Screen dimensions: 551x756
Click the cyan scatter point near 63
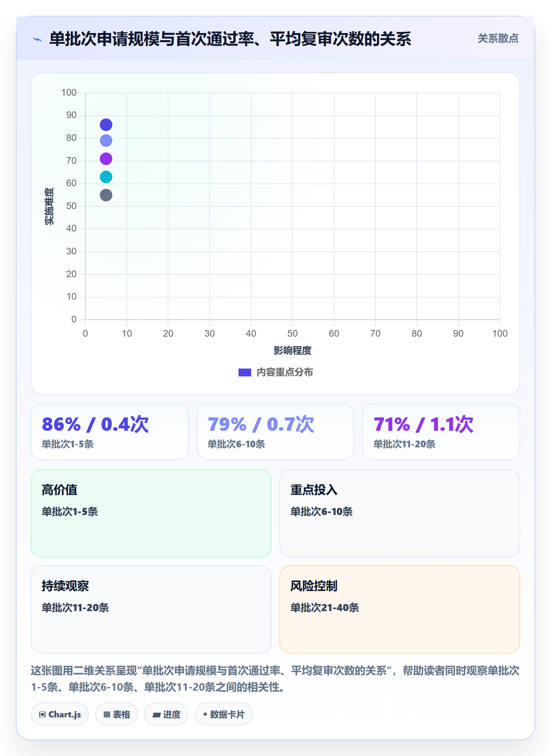[x=106, y=177]
